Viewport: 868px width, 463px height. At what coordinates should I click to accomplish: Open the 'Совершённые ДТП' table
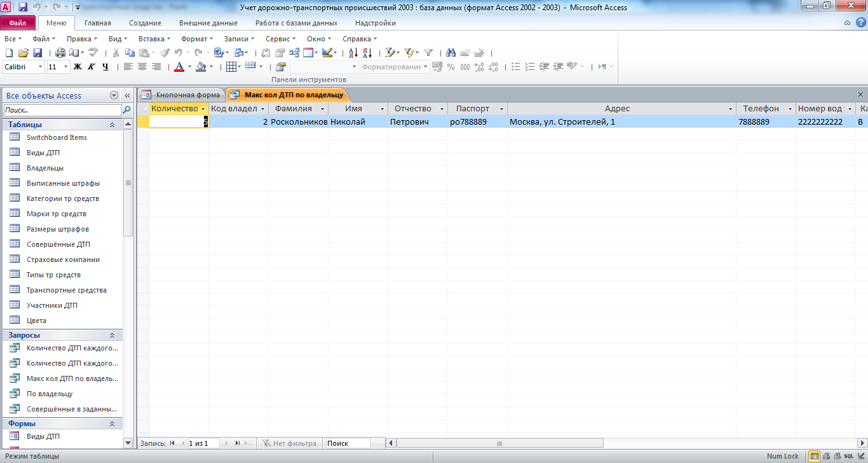pyautogui.click(x=58, y=244)
